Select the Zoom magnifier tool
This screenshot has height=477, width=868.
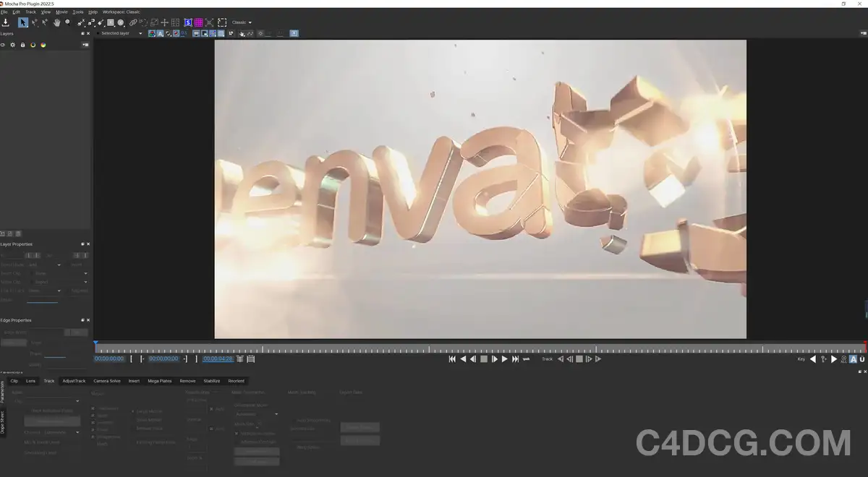pyautogui.click(x=67, y=22)
